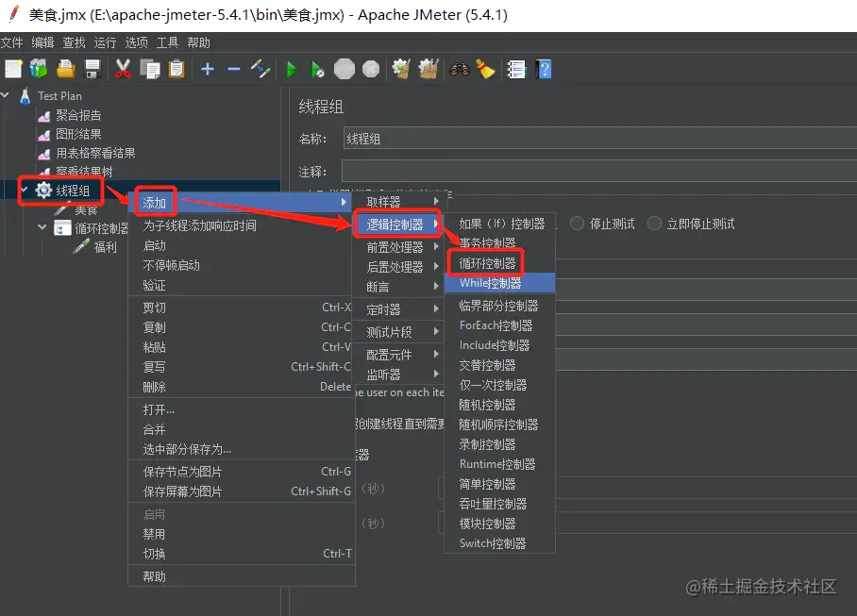Select 图形结果 in the tree
This screenshot has height=616, width=857.
[x=78, y=134]
